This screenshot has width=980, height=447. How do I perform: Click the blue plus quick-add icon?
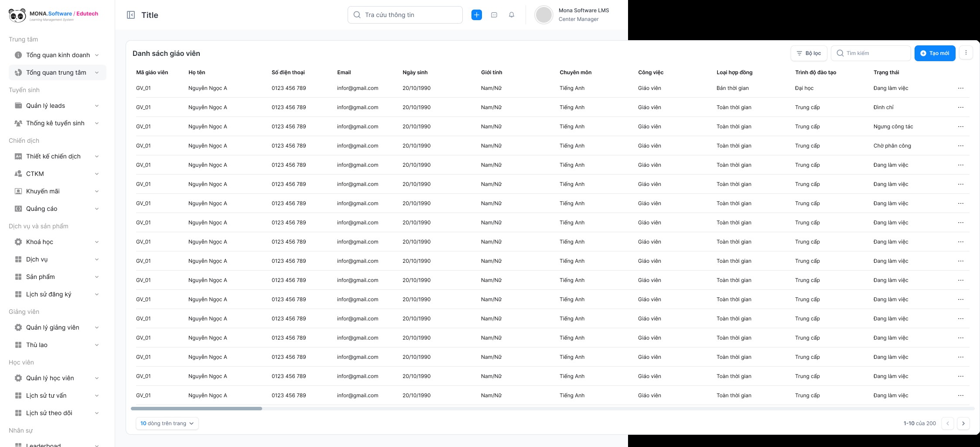click(x=477, y=15)
